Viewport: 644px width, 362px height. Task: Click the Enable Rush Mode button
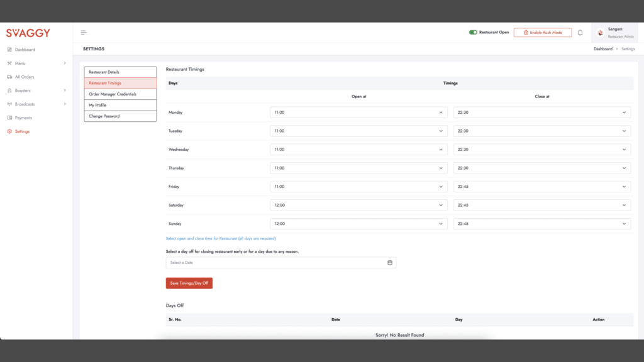tap(542, 32)
